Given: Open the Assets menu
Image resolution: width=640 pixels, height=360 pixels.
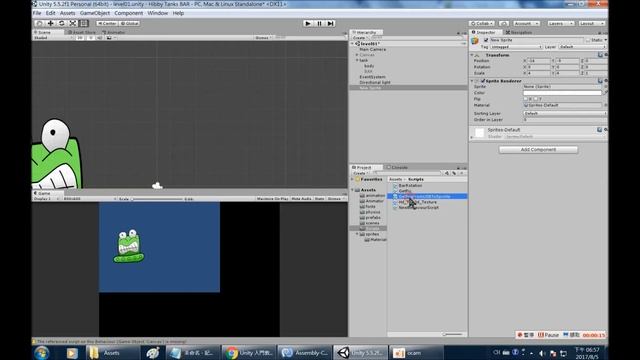Looking at the screenshot, I should pos(67,13).
